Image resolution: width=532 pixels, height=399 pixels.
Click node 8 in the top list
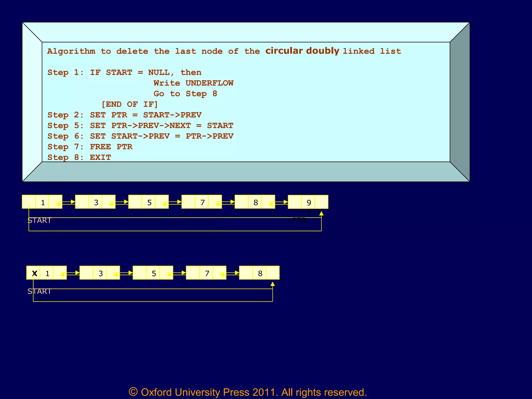[x=255, y=202]
